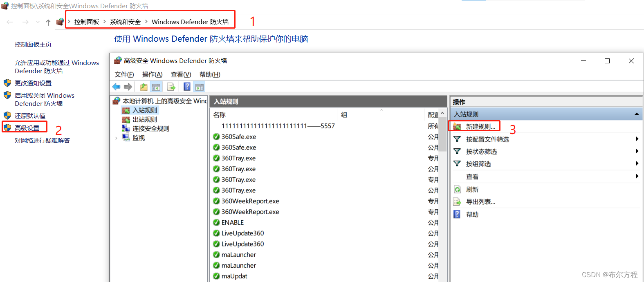The height and width of the screenshot is (282, 644).
Task: Open the 帮助(H) menu
Action: point(210,74)
